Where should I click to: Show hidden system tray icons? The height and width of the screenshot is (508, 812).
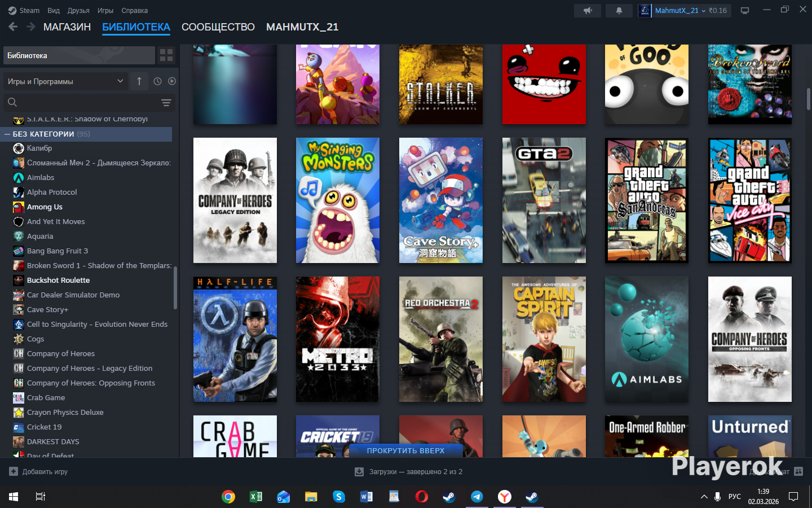coord(704,497)
